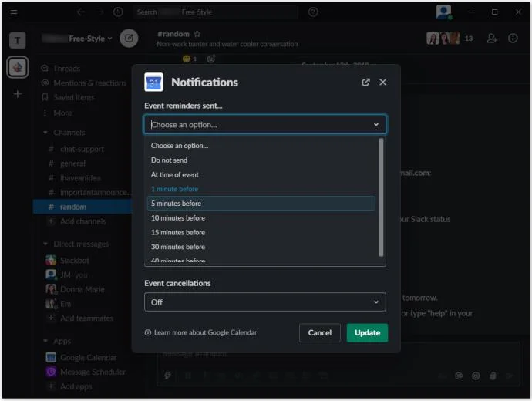This screenshot has width=532, height=401.
Task: Collapse the Apps section
Action: tap(45, 341)
